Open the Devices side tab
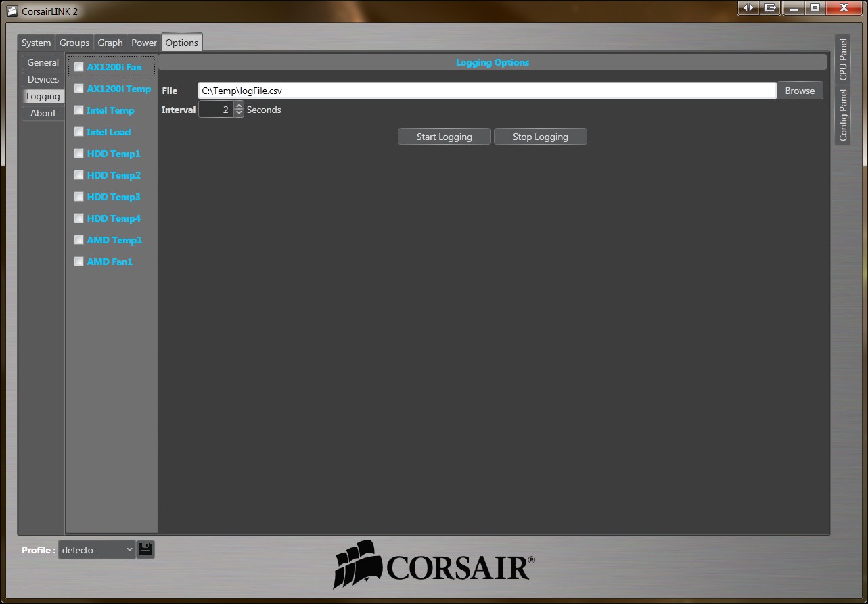Image resolution: width=868 pixels, height=604 pixels. pos(43,79)
